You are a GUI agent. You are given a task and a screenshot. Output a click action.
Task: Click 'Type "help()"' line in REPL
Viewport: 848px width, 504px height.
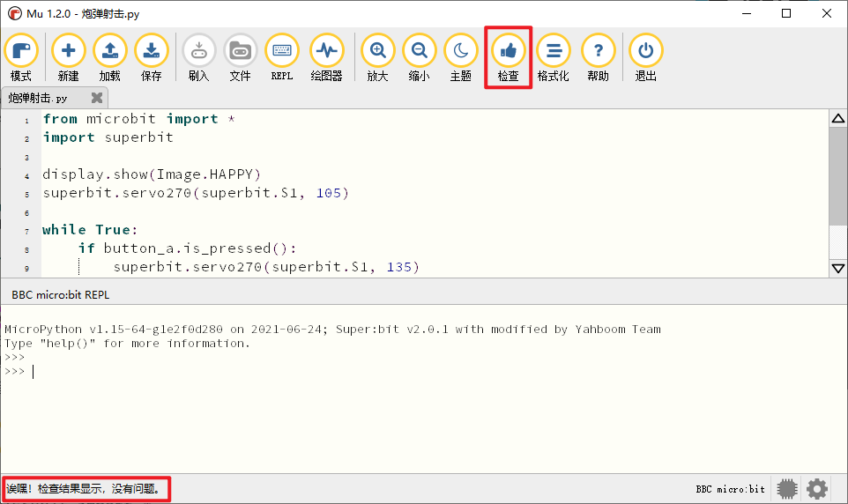pyautogui.click(x=127, y=344)
